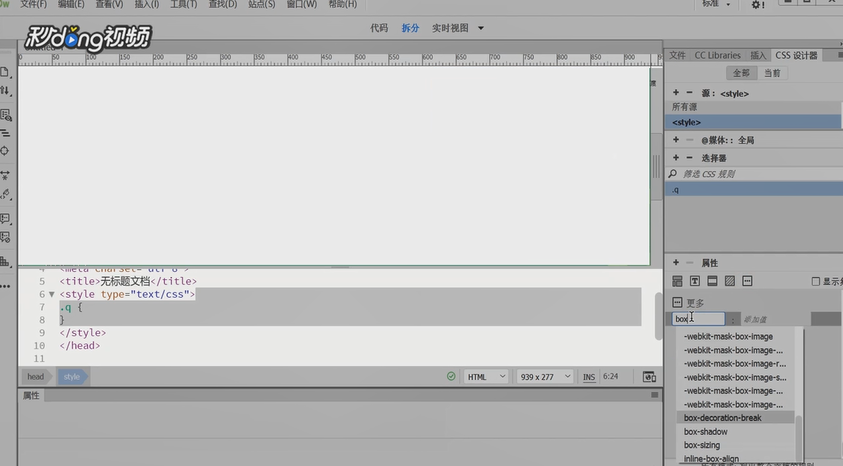Image resolution: width=843 pixels, height=466 pixels.
Task: Open the 插入(I) menu
Action: click(147, 4)
